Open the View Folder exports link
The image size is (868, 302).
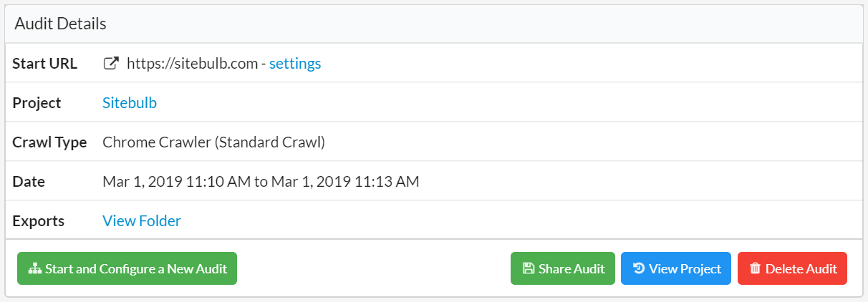pyautogui.click(x=142, y=221)
